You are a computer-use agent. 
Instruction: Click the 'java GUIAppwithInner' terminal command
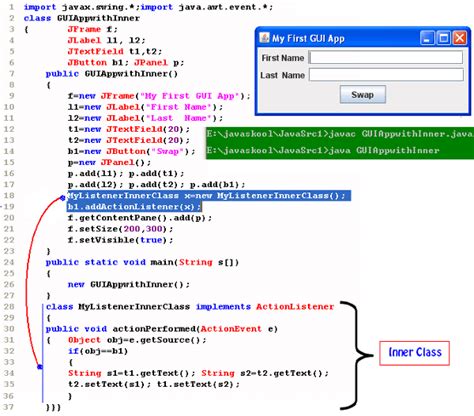[384, 150]
